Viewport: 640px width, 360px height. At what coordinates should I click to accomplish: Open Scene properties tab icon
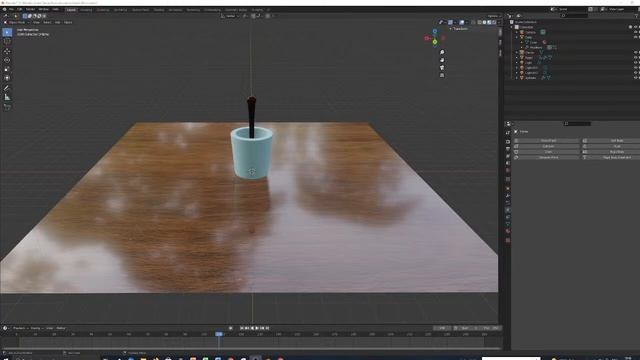coord(508,163)
